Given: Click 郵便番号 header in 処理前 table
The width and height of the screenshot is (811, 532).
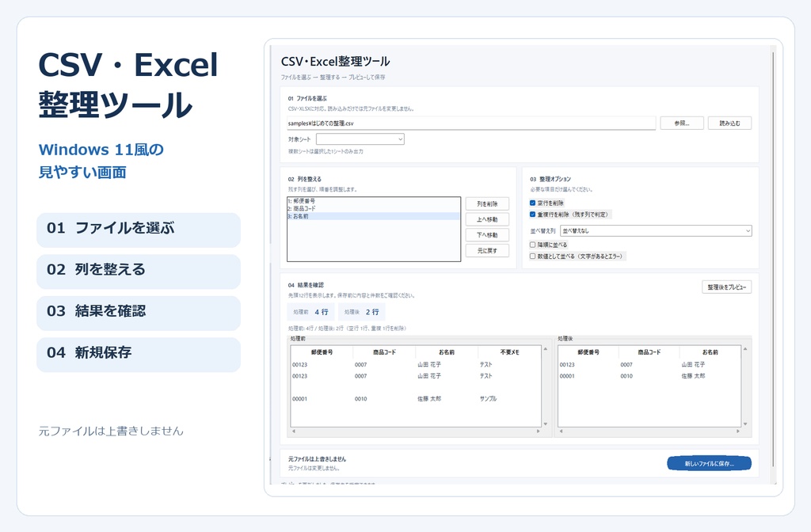Looking at the screenshot, I should coord(322,352).
